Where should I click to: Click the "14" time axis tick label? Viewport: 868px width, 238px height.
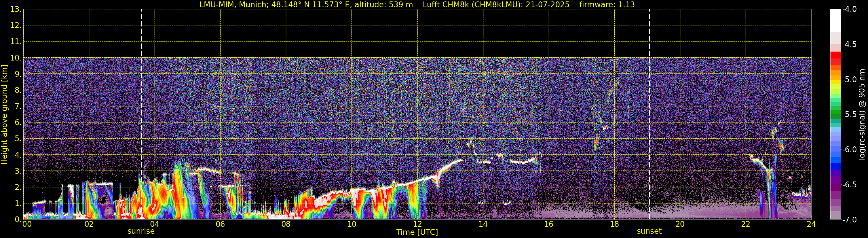(483, 224)
